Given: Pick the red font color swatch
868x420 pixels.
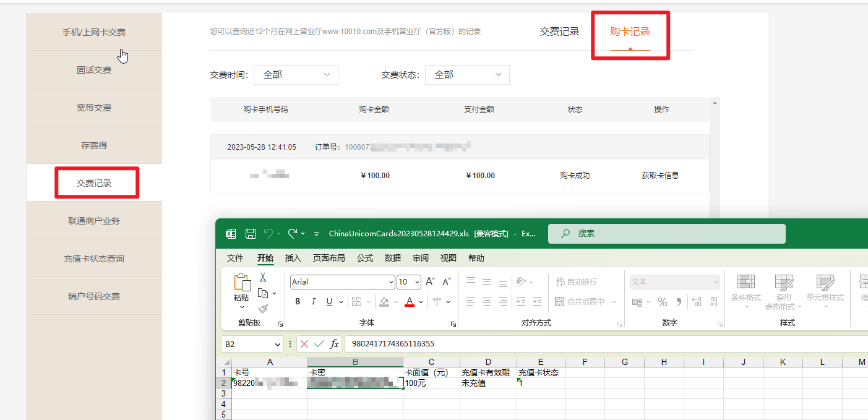Looking at the screenshot, I should pos(410,301).
